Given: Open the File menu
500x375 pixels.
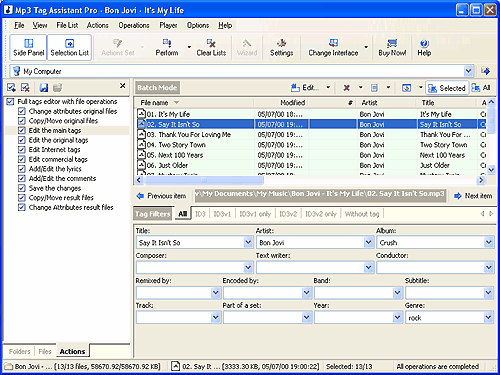Looking at the screenshot, I should (x=19, y=25).
